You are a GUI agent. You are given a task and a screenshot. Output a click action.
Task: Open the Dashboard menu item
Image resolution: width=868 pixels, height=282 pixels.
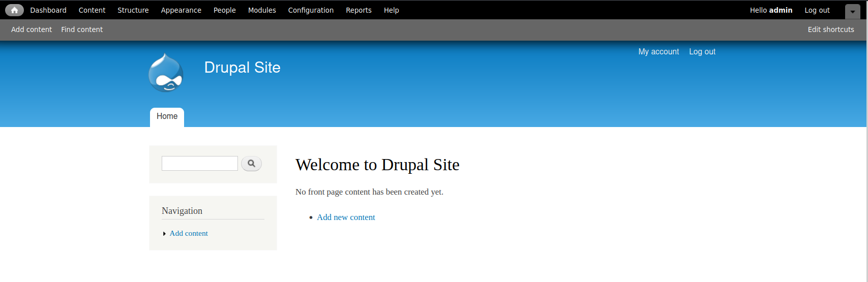pyautogui.click(x=48, y=10)
